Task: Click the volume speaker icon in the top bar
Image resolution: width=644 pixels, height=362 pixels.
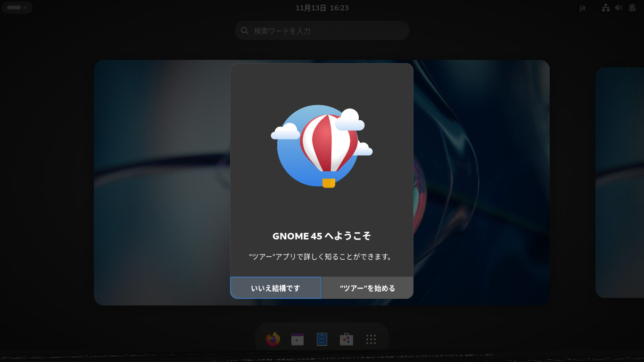Action: 619,8
